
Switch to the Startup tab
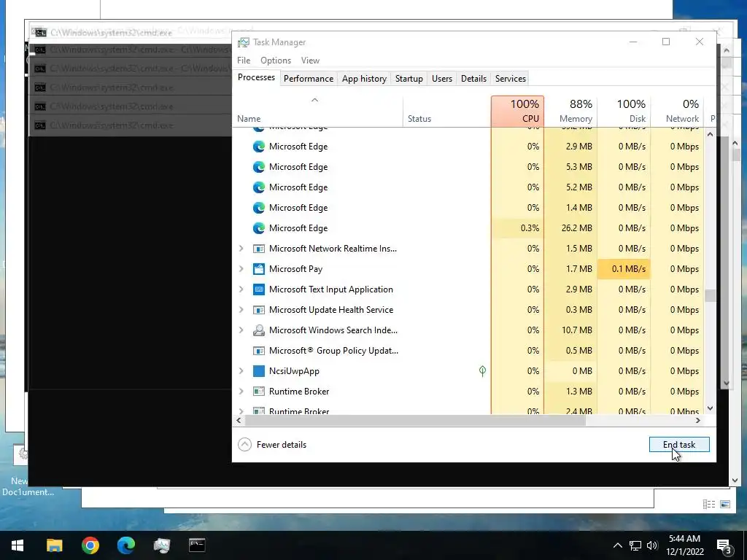(x=409, y=79)
